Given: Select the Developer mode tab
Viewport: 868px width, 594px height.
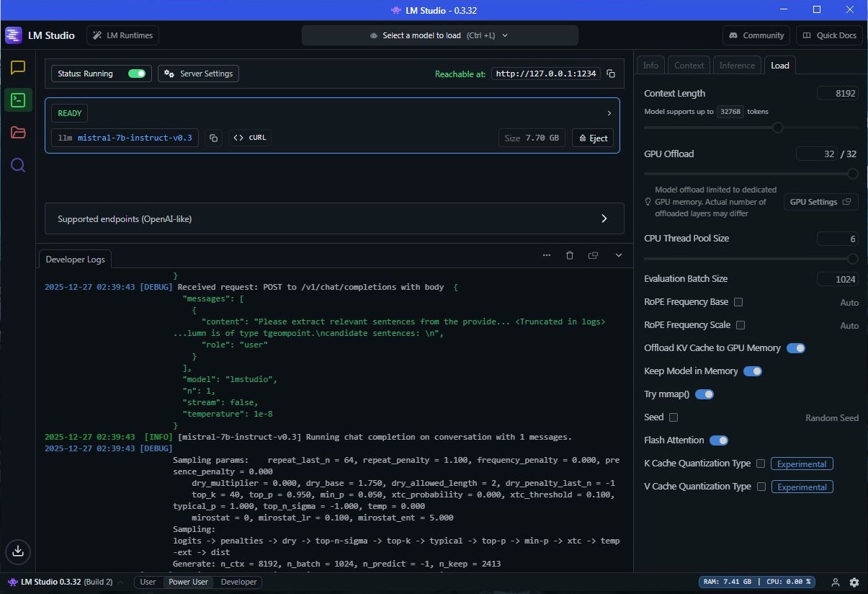Looking at the screenshot, I should tap(238, 582).
